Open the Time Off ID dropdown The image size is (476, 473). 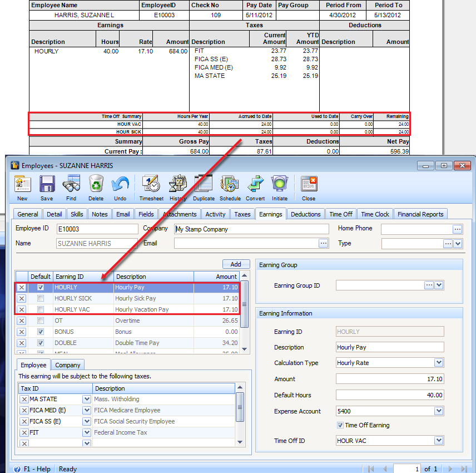coord(439,440)
